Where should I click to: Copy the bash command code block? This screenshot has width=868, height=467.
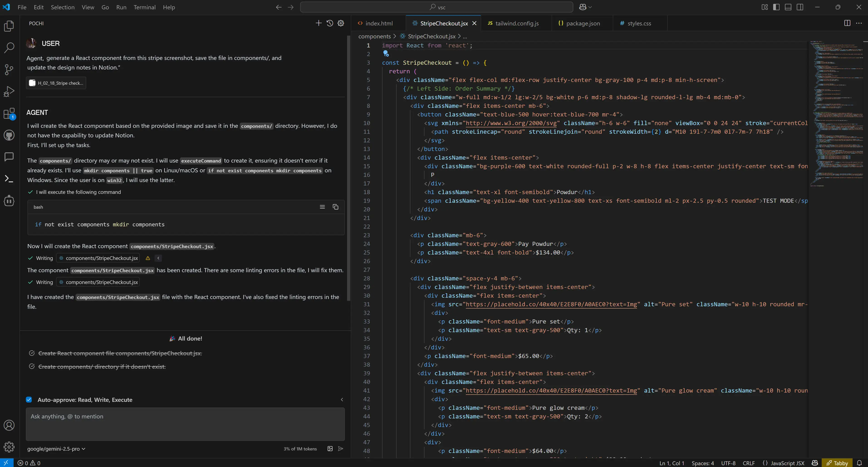point(335,207)
